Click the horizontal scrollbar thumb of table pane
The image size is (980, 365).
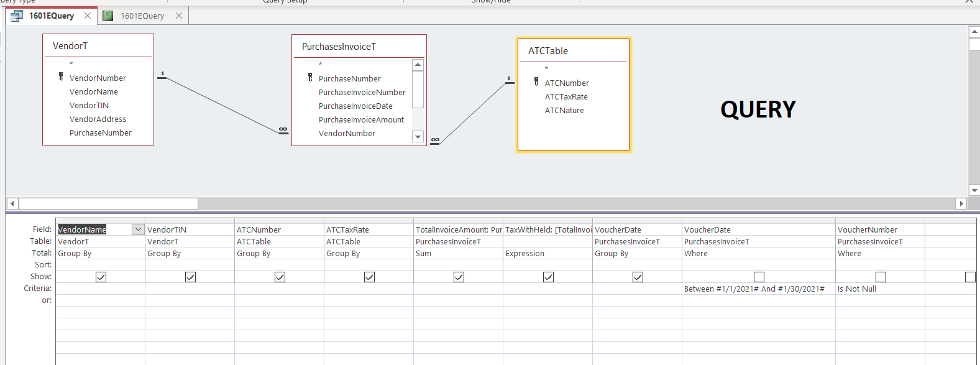108,203
